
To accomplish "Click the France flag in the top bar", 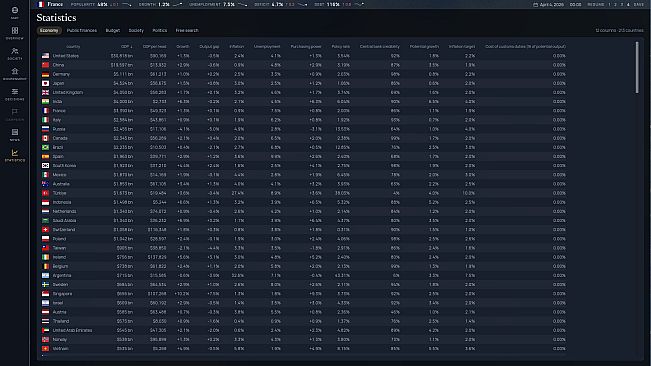I will (x=41, y=4).
